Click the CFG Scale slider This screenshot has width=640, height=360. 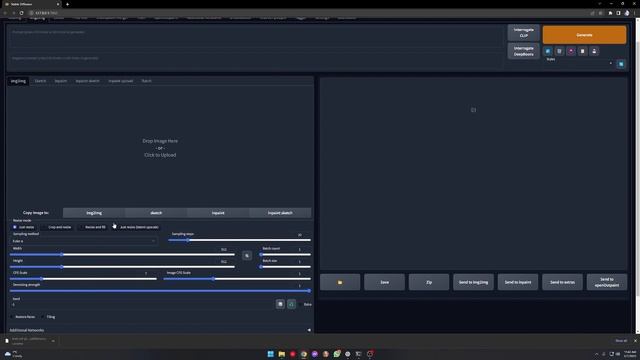coord(83,279)
